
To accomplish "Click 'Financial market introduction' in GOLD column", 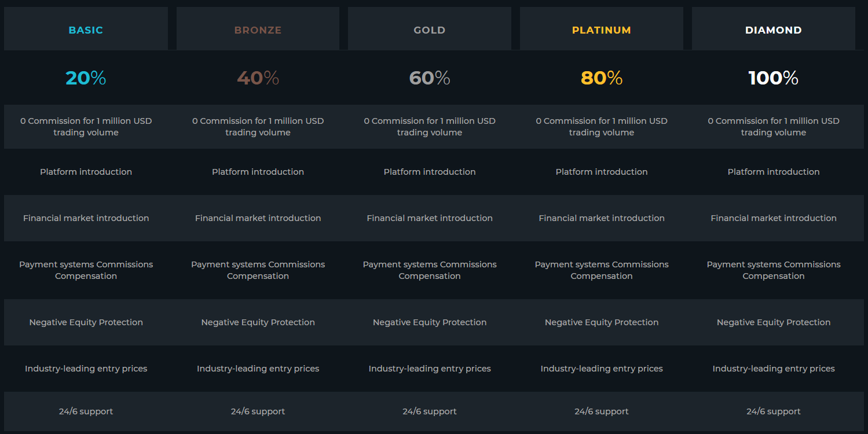I will tap(430, 218).
